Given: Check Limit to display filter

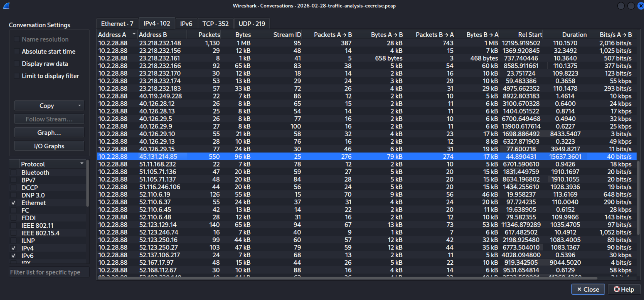Looking at the screenshot, I should pos(17,76).
